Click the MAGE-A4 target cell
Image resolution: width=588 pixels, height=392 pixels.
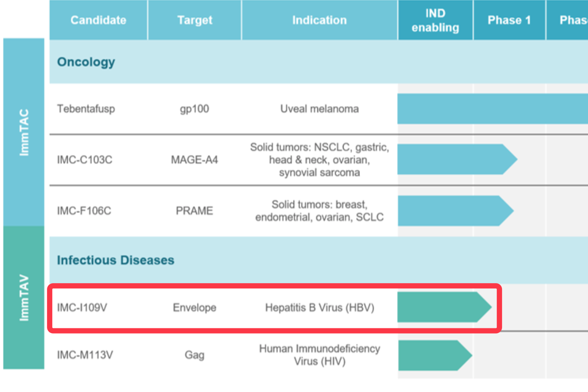click(194, 160)
